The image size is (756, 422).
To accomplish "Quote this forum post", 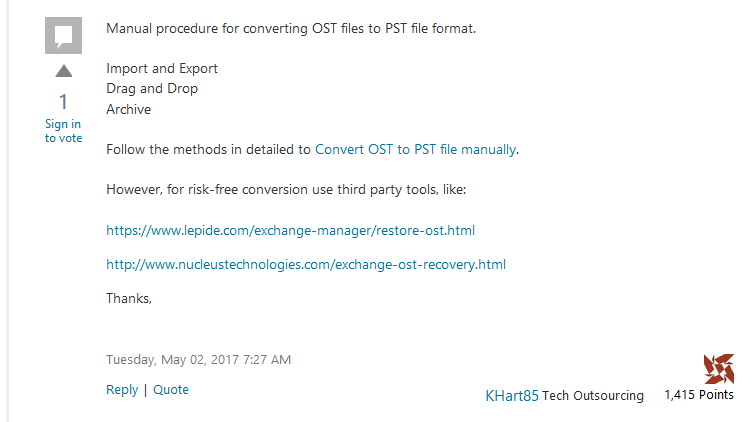I will tap(171, 389).
